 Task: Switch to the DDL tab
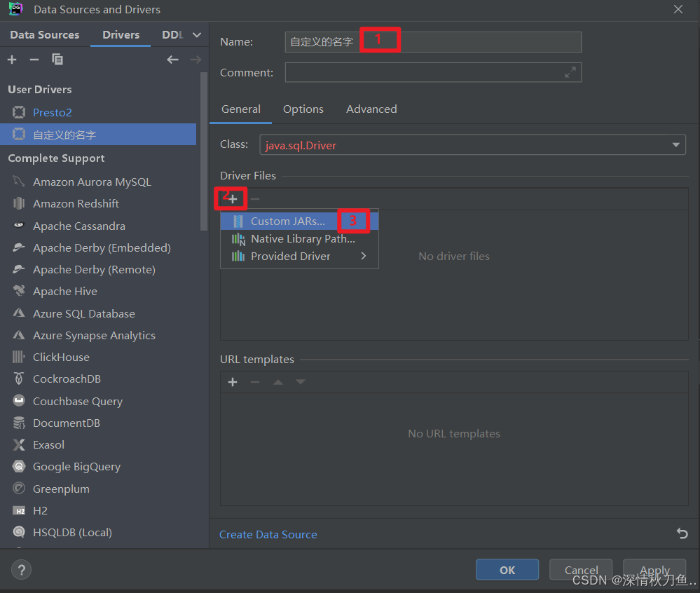click(173, 35)
